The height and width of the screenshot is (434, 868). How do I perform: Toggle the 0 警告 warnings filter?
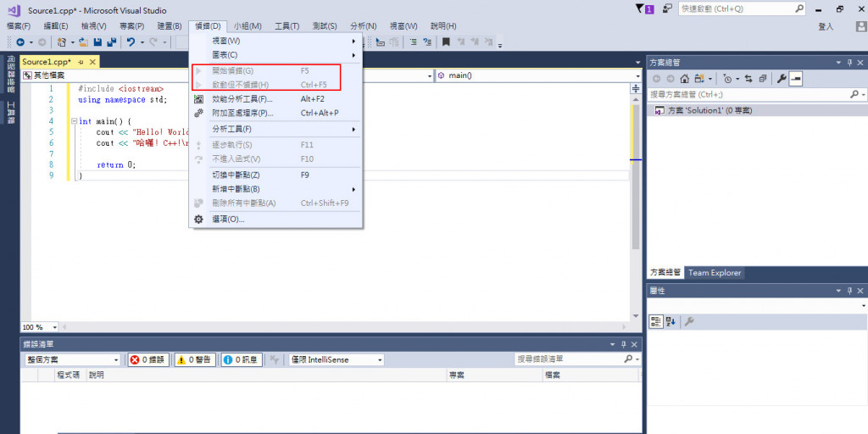pyautogui.click(x=195, y=359)
